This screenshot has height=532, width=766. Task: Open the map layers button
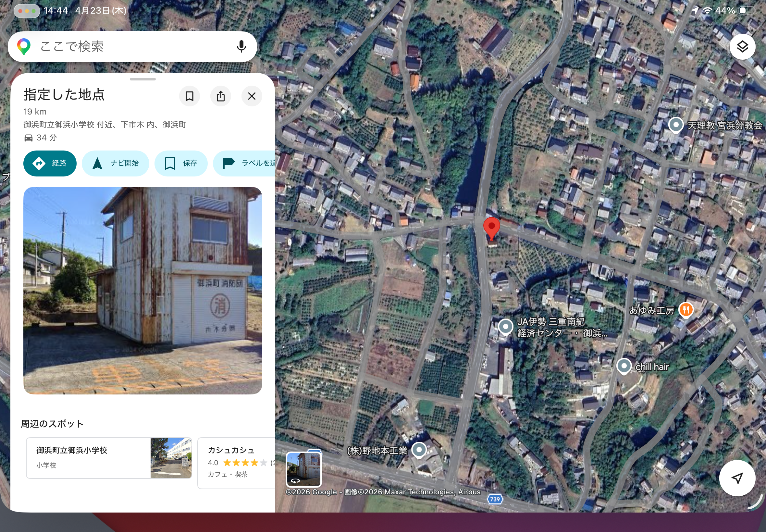click(x=742, y=47)
